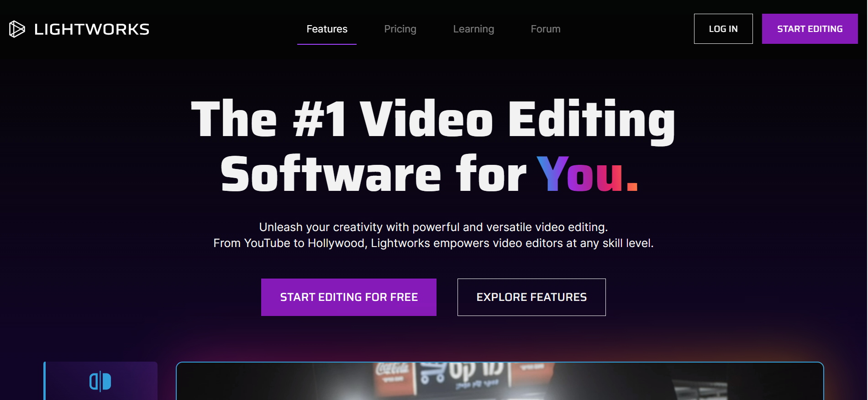Click the "The #1 Video Editing" headline
Viewport: 868px width, 400px height.
coord(433,119)
